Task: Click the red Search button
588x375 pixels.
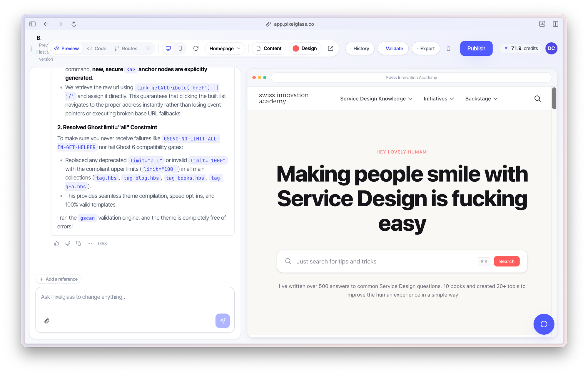Action: (x=507, y=261)
